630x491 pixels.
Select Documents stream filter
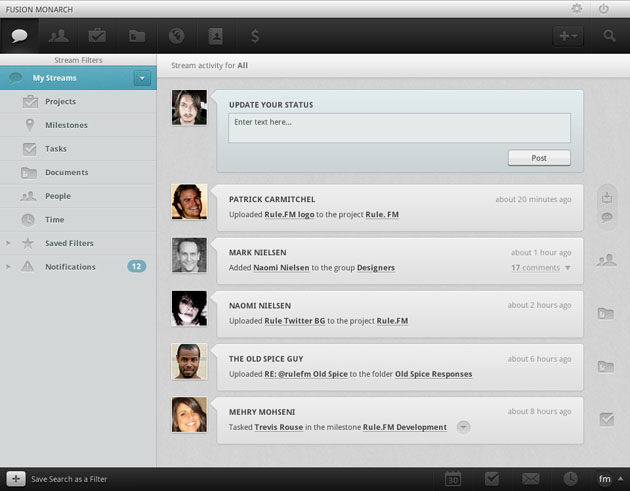[x=78, y=172]
